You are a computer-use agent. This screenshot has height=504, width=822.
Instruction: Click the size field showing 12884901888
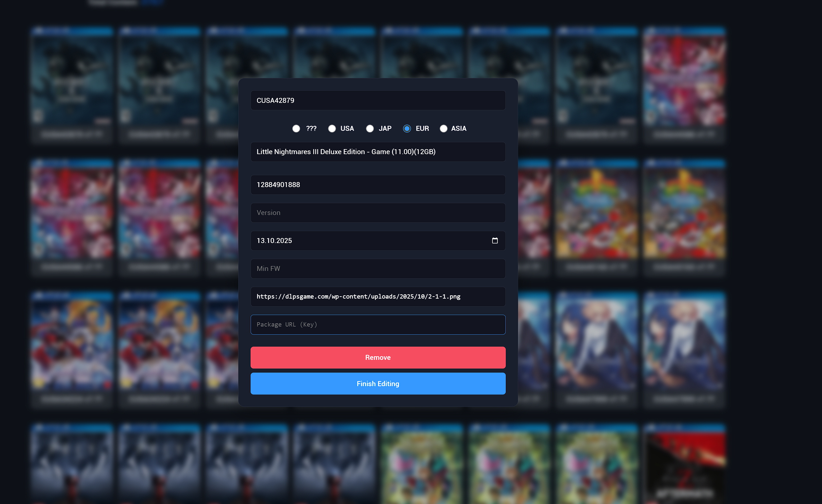[378, 185]
